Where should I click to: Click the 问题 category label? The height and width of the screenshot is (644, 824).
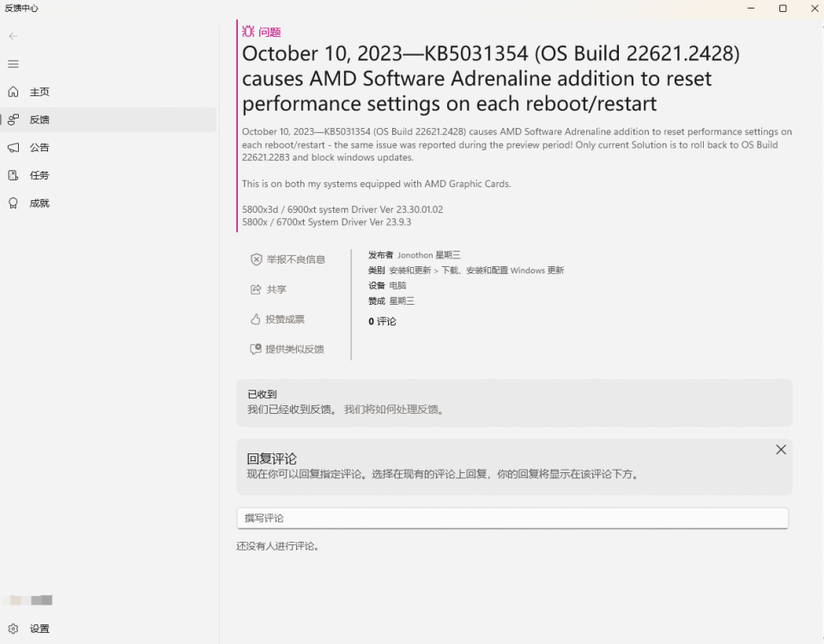[270, 32]
